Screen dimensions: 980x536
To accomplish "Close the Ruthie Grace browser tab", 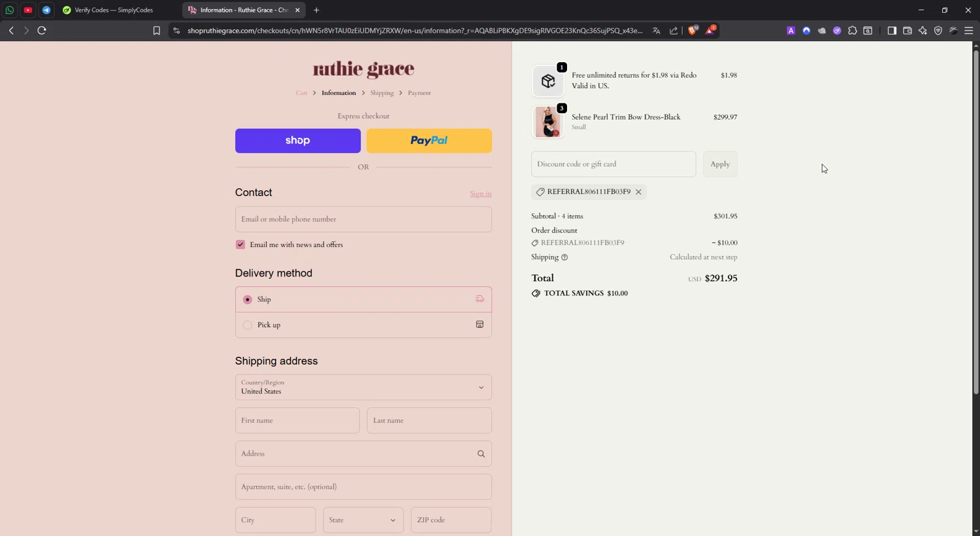I will pos(297,10).
